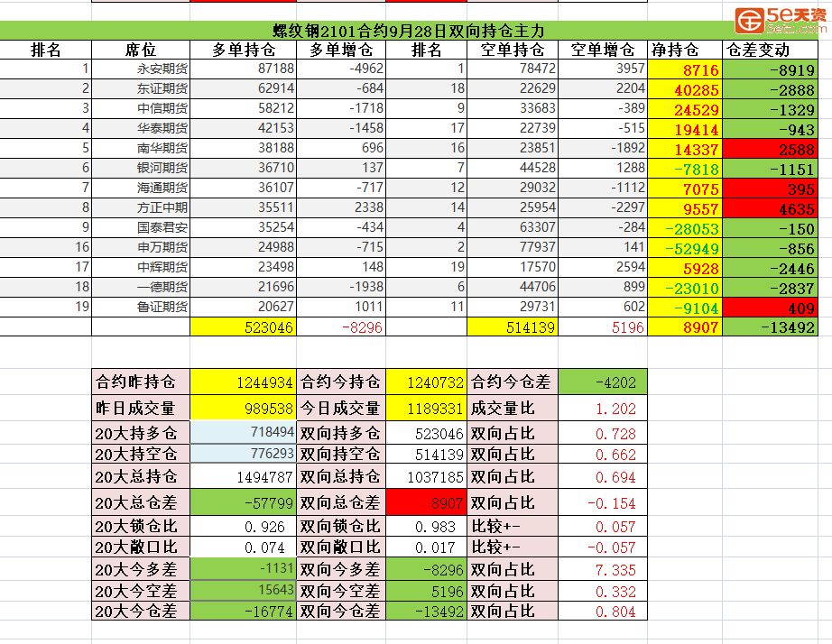The image size is (832, 644).
Task: Click the 席位 column header
Action: (x=140, y=51)
